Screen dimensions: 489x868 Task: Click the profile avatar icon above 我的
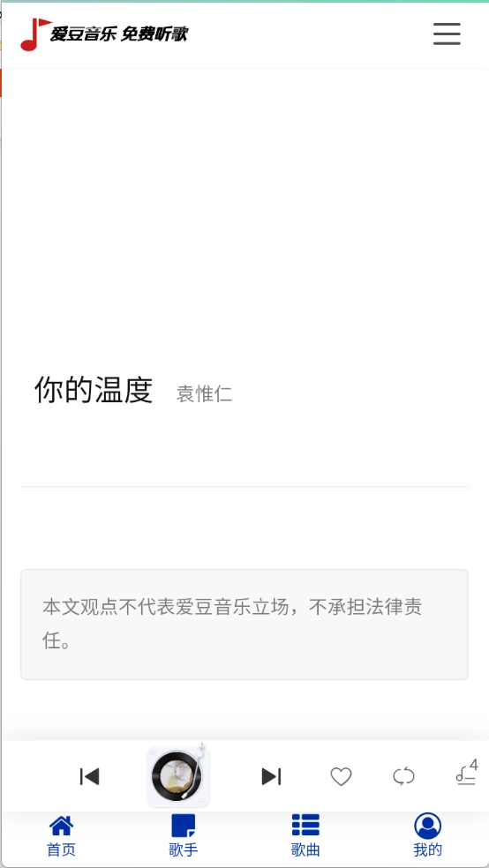click(x=427, y=826)
